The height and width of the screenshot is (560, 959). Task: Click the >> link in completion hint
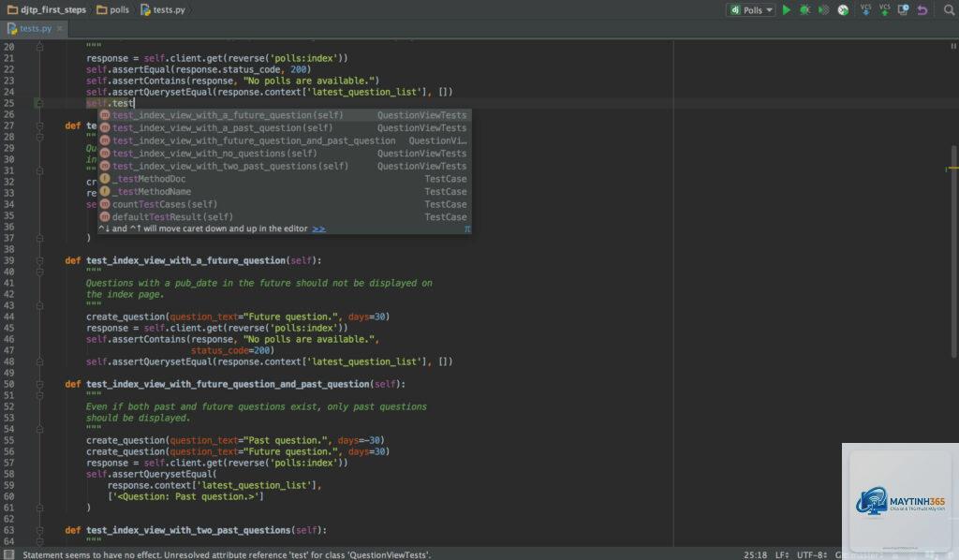click(318, 228)
